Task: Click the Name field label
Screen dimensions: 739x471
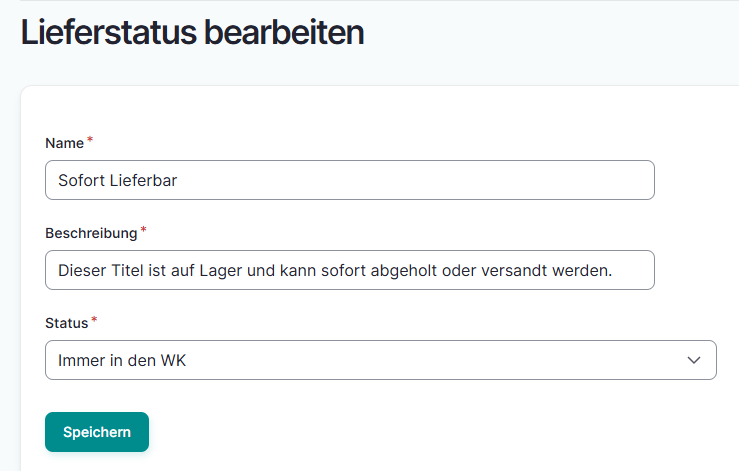Action: click(x=64, y=143)
